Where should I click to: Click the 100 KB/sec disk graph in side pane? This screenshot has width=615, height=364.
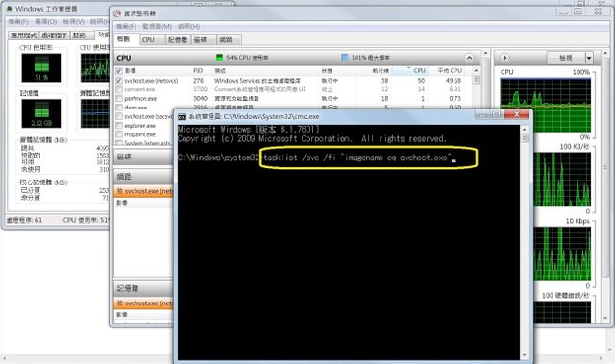coord(561,180)
